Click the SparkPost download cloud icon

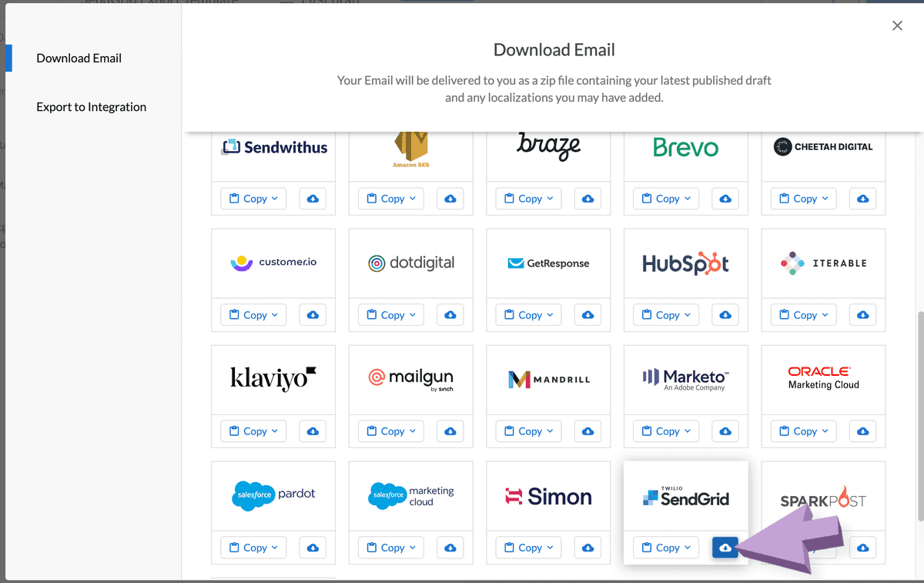(863, 548)
